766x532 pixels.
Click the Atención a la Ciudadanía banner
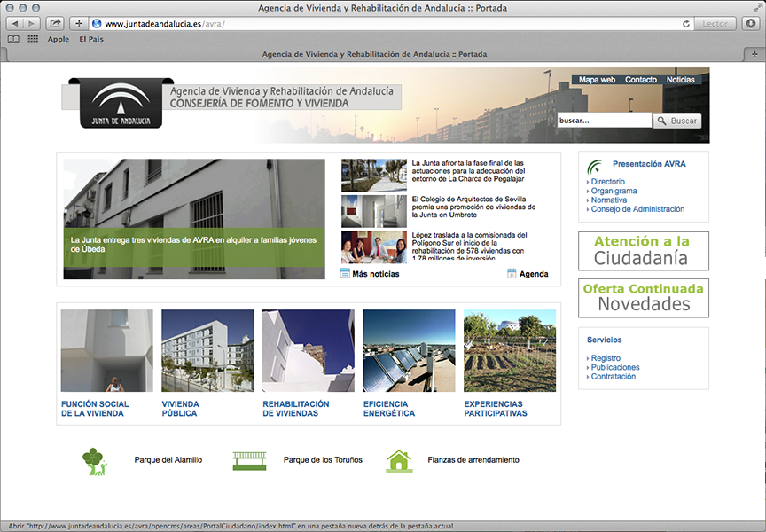pyautogui.click(x=644, y=251)
